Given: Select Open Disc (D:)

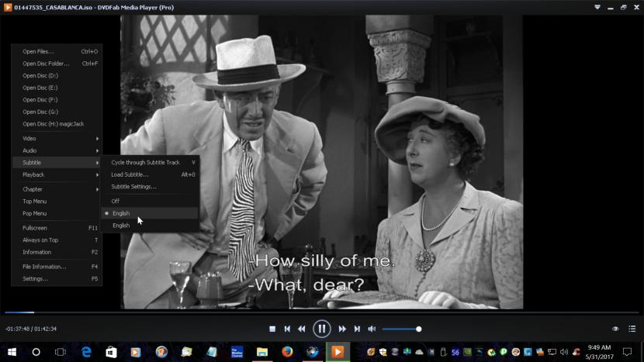Looking at the screenshot, I should [x=57, y=75].
